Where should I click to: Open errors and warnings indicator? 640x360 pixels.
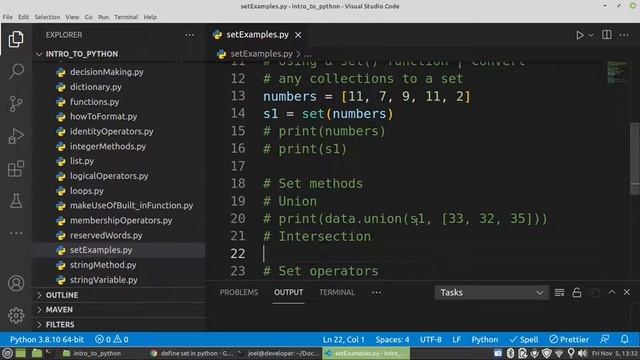pyautogui.click(x=111, y=339)
